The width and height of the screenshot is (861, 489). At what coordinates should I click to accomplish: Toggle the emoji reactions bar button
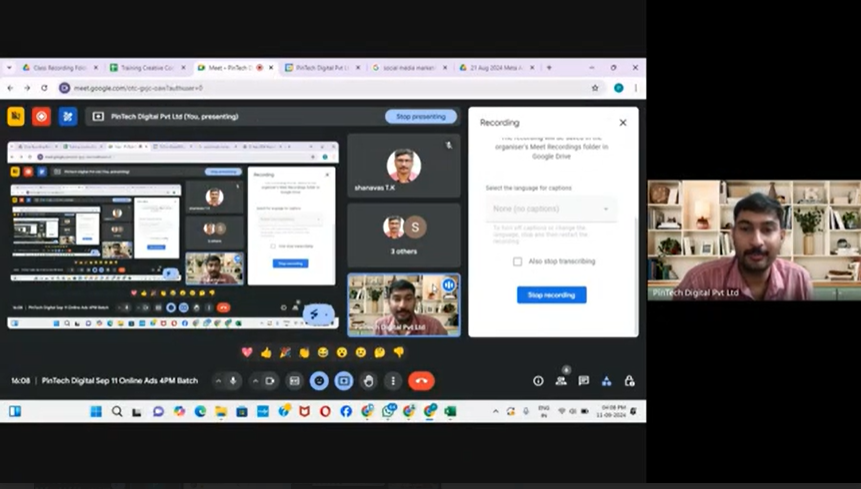[x=319, y=381]
